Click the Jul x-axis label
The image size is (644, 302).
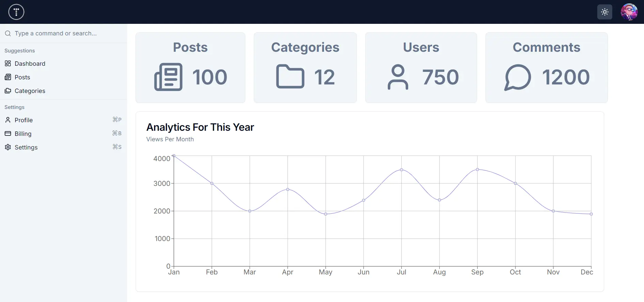[401, 272]
